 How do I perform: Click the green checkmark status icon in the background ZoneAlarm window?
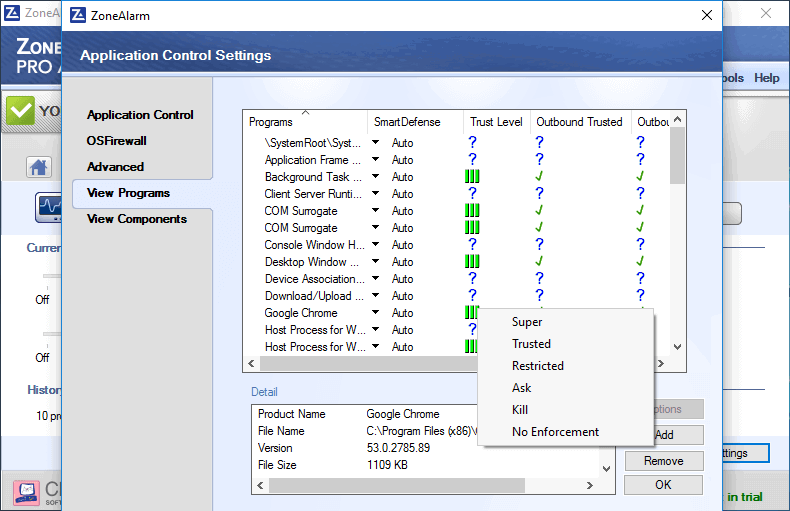[x=20, y=110]
